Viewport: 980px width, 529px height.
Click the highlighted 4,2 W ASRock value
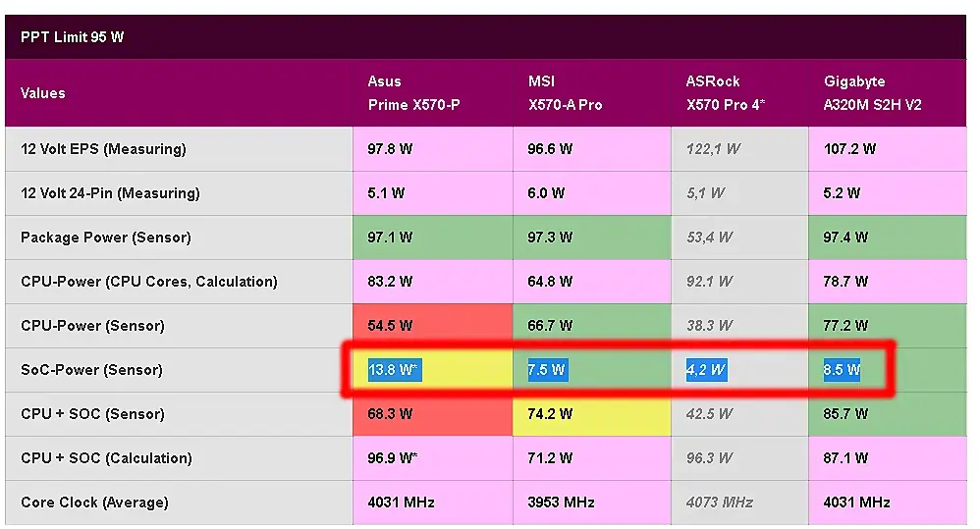706,370
